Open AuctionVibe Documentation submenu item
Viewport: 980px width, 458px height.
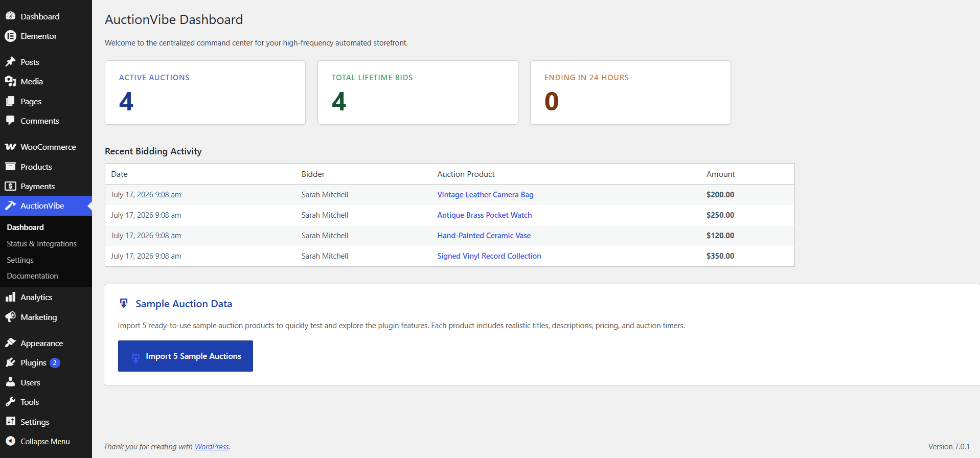[x=32, y=276]
